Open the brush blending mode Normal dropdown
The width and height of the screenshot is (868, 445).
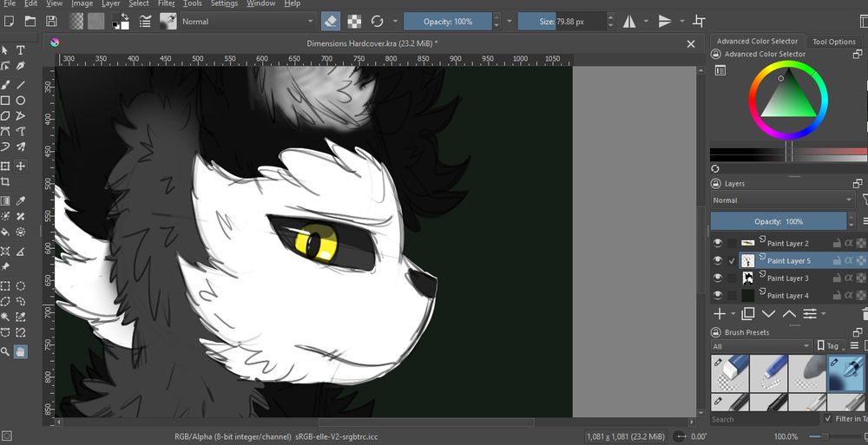coord(248,21)
